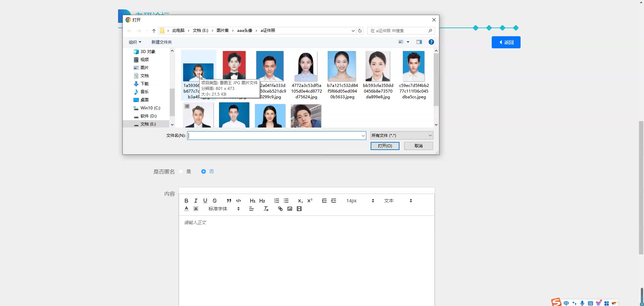Apply strikethrough formatting in the editor
The width and height of the screenshot is (644, 306).
point(215,201)
